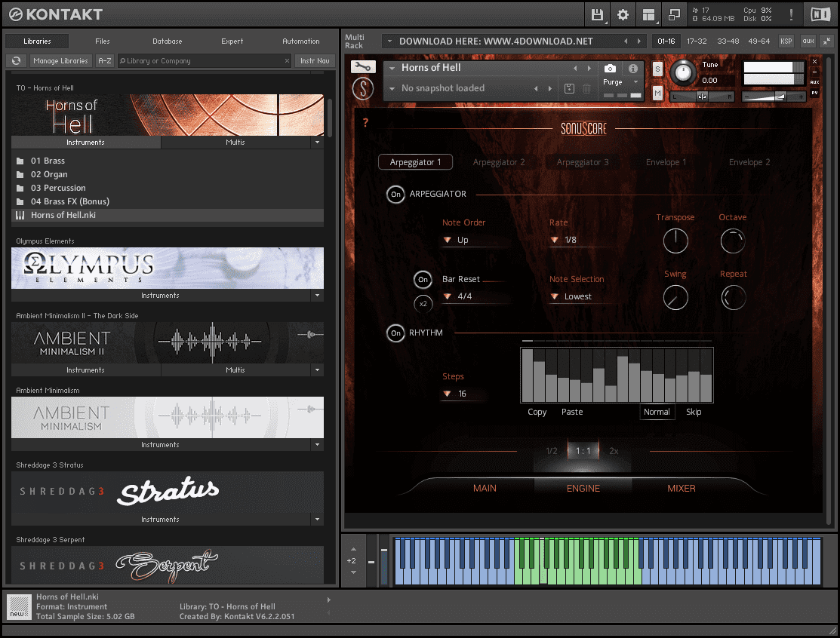840x638 pixels.
Task: Switch to the Automation tab
Action: pos(300,41)
